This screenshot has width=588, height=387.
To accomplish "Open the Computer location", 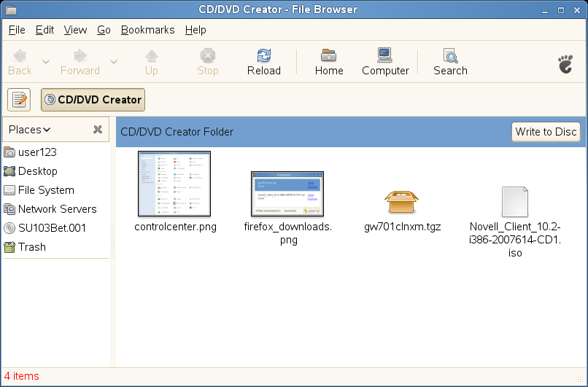I will pyautogui.click(x=385, y=62).
